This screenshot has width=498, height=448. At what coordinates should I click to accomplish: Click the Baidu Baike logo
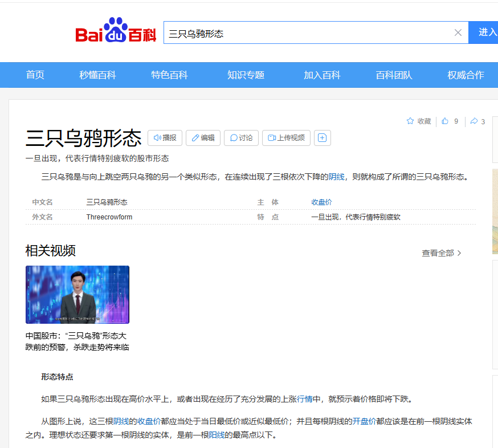(116, 30)
